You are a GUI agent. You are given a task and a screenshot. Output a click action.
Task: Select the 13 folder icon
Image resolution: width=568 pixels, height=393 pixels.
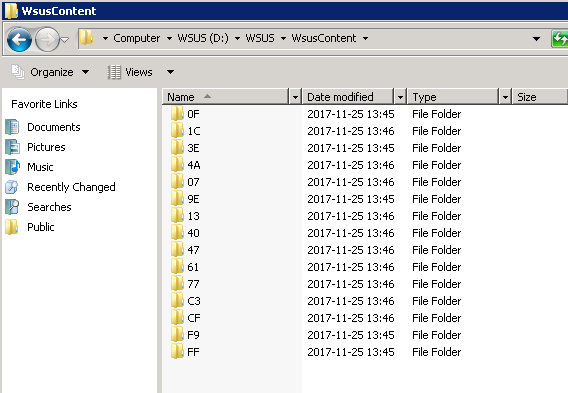(x=177, y=216)
